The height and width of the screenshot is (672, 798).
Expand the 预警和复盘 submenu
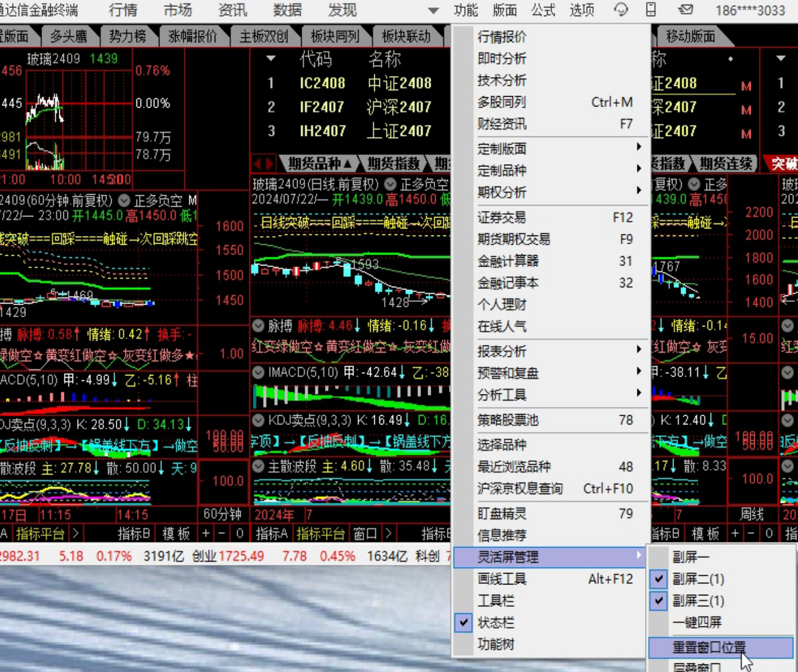pyautogui.click(x=550, y=373)
